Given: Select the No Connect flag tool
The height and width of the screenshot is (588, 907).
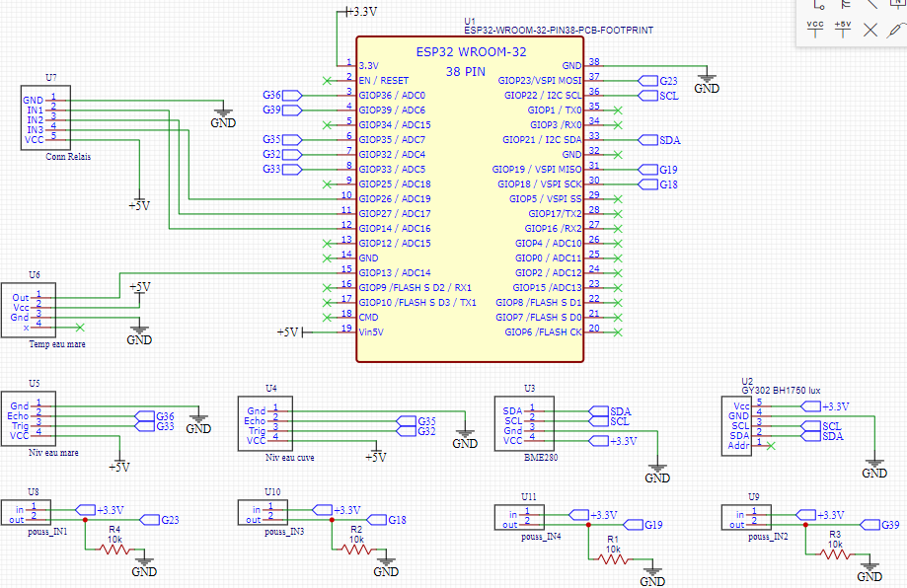Looking at the screenshot, I should (x=870, y=30).
